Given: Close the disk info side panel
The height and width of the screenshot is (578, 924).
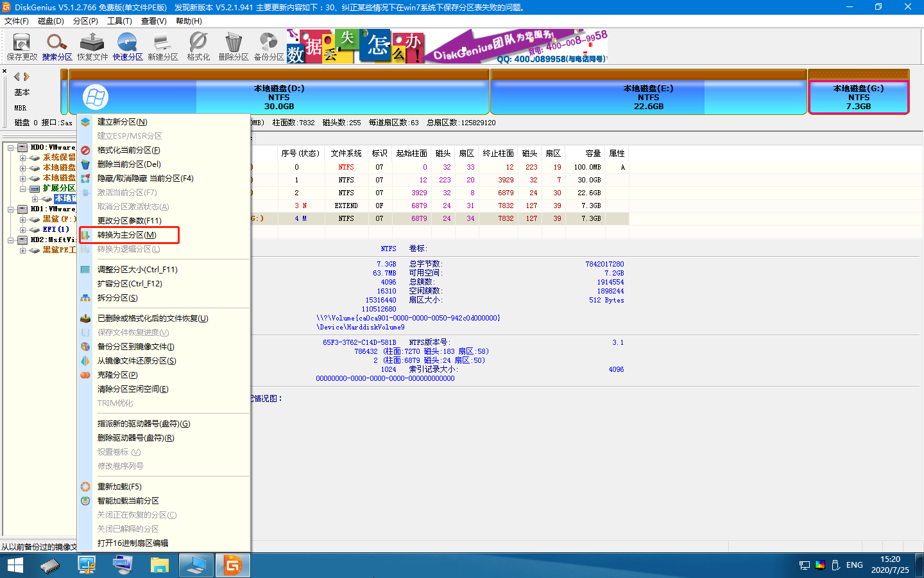Looking at the screenshot, I should pos(4,71).
